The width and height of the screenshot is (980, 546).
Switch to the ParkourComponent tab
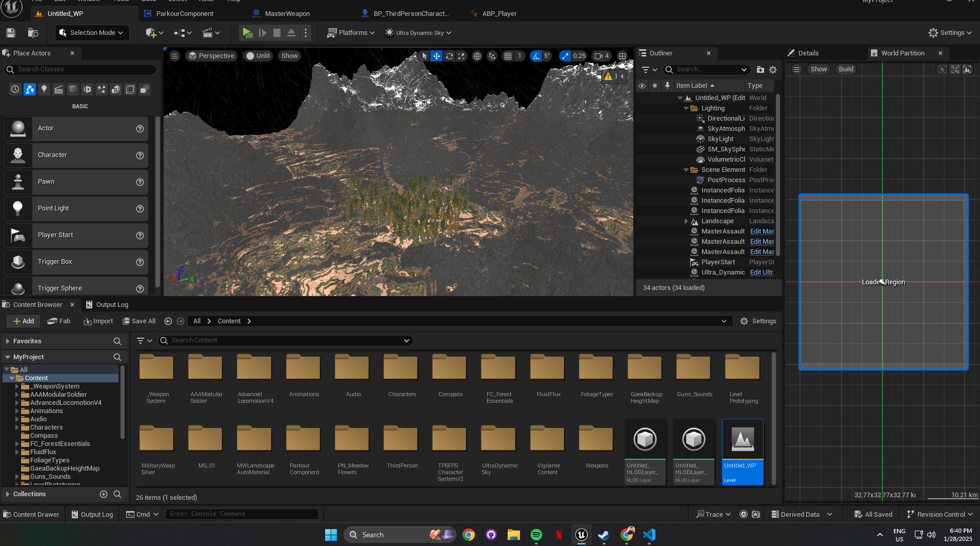[185, 14]
